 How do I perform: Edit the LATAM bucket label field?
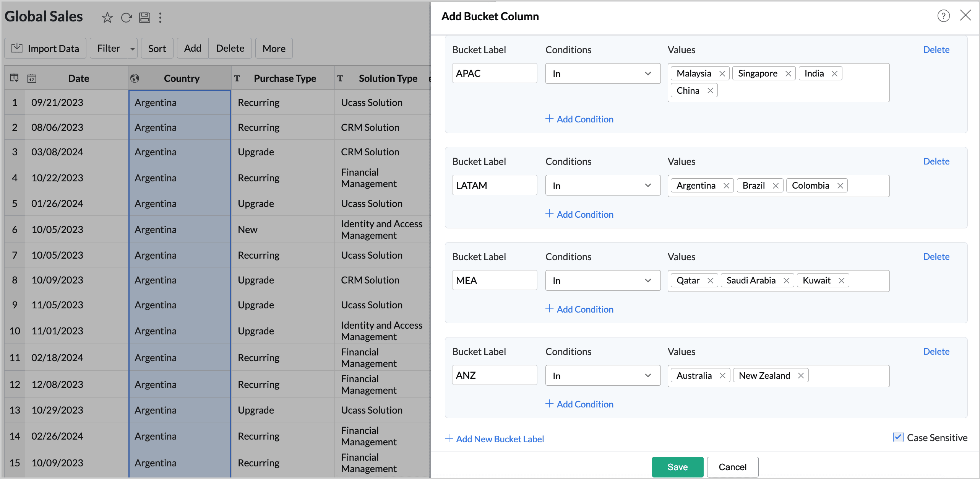(495, 186)
